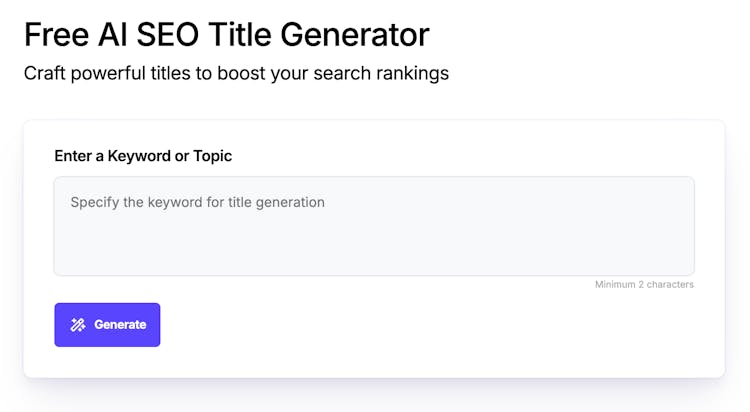Click the word "Generator" in the main heading
750x412 pixels.
(x=354, y=35)
